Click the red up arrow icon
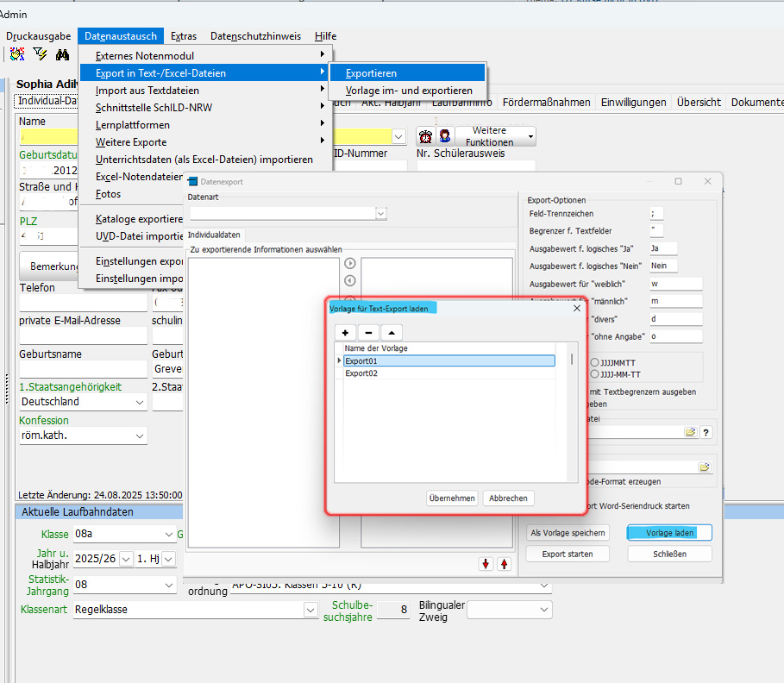784x683 pixels. 505,563
